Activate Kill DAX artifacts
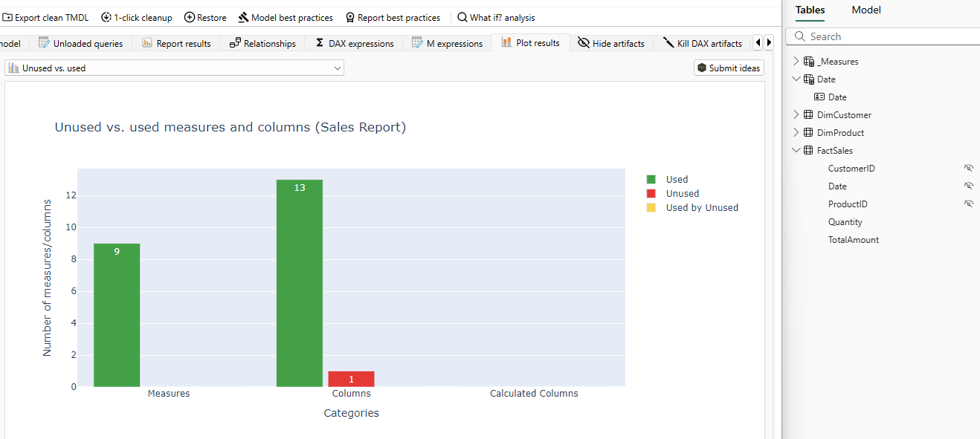Screen dimensions: 980x439 702,42
